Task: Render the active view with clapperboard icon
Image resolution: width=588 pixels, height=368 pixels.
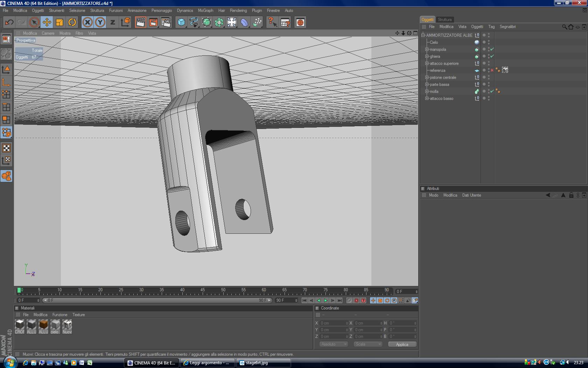Action: pos(140,22)
